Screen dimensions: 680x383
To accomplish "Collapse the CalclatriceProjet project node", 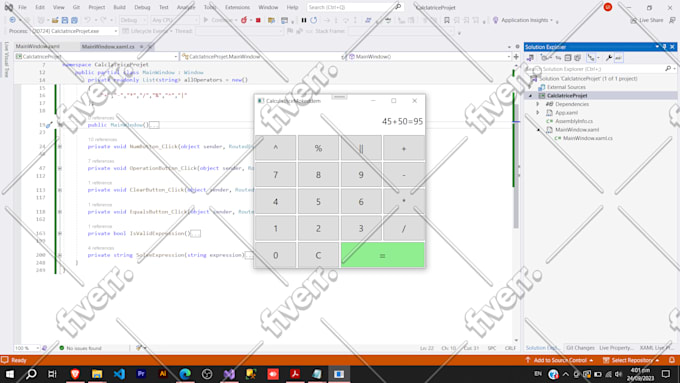I will point(530,95).
